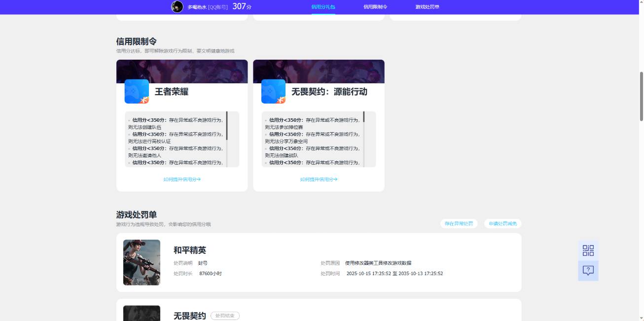Click the 王者荣耀 restriction list scrollbar
This screenshot has height=321, width=644.
[227, 125]
